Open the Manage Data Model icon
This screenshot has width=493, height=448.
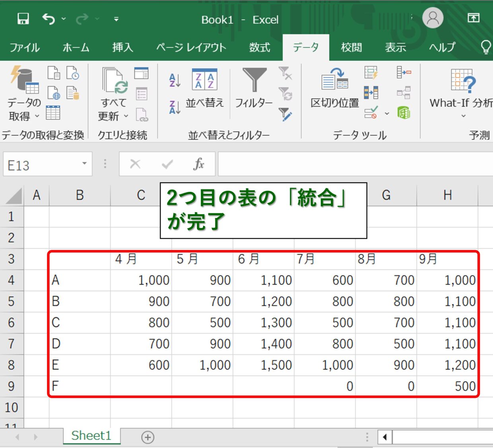(x=404, y=113)
